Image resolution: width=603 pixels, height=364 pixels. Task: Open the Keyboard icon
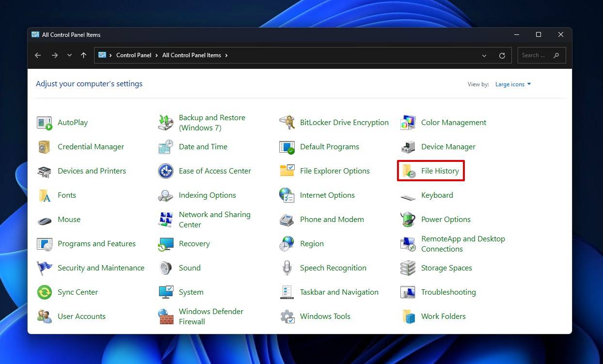tap(408, 197)
